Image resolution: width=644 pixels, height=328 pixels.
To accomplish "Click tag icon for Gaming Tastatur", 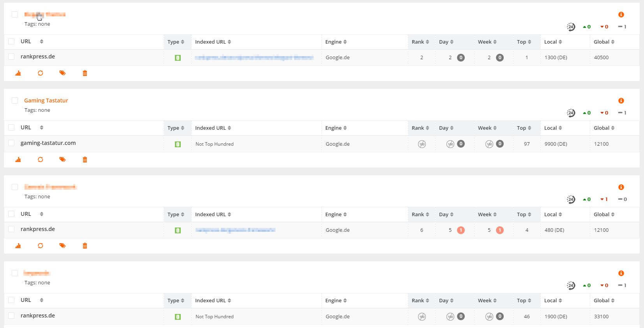I will click(x=62, y=160).
